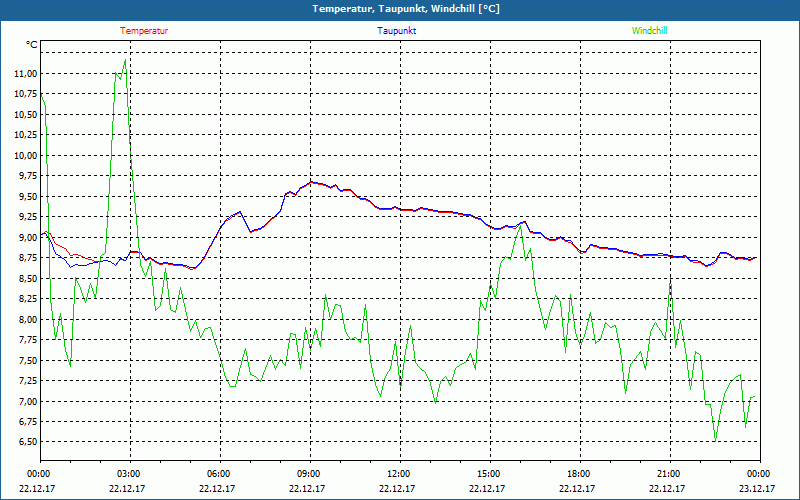Viewport: 800px width, 500px height.
Task: Click the 09:00 time axis label
Action: 307,473
